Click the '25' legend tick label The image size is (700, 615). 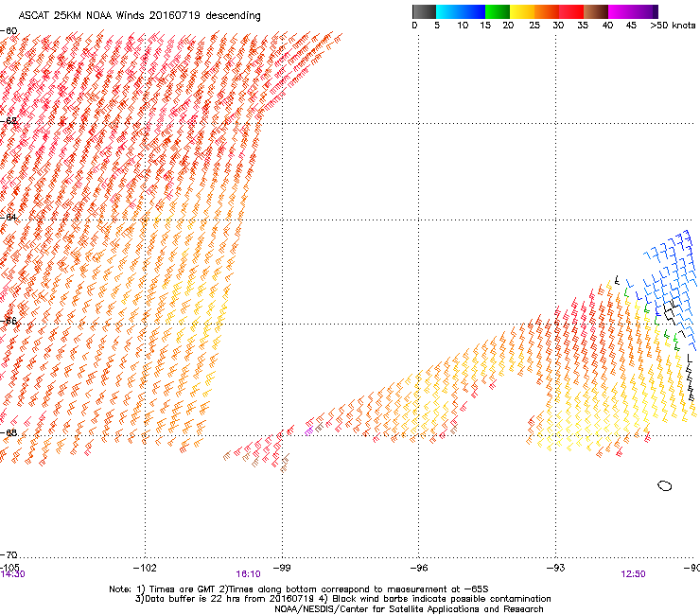coord(534,26)
